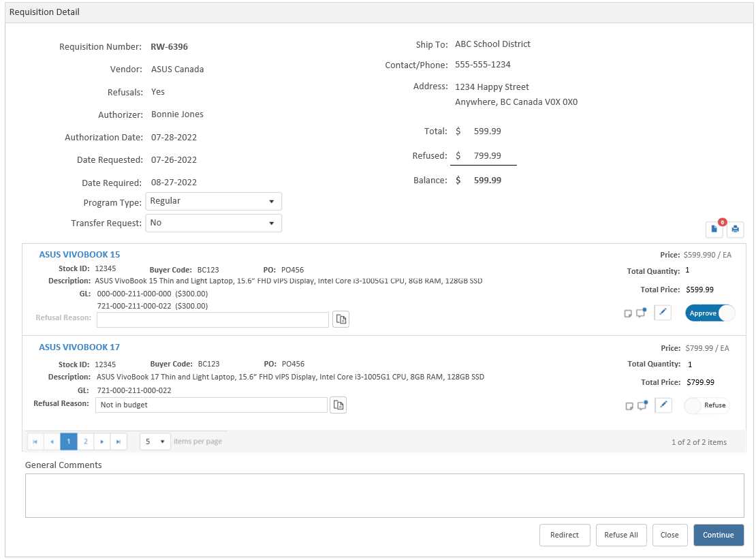Go to the last page of items
Image resolution: width=756 pixels, height=560 pixels.
point(119,441)
